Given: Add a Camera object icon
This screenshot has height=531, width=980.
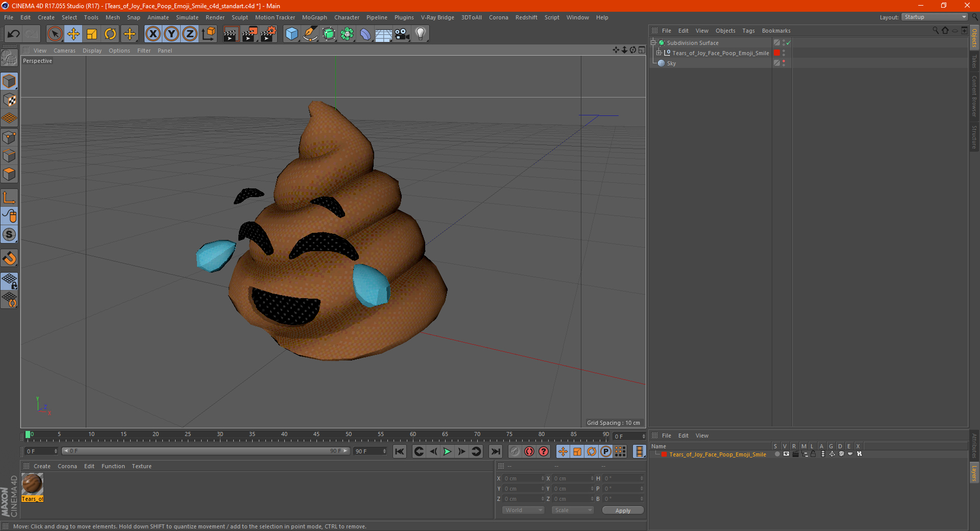Looking at the screenshot, I should point(402,34).
